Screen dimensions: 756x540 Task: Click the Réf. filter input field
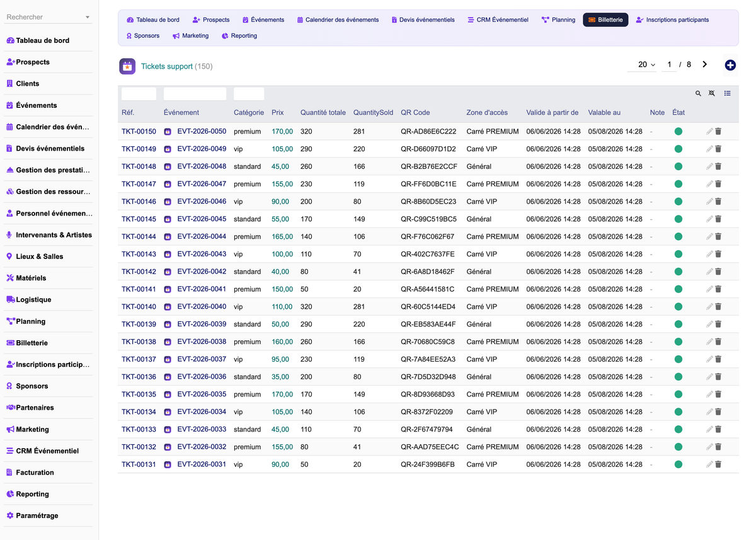pyautogui.click(x=139, y=94)
